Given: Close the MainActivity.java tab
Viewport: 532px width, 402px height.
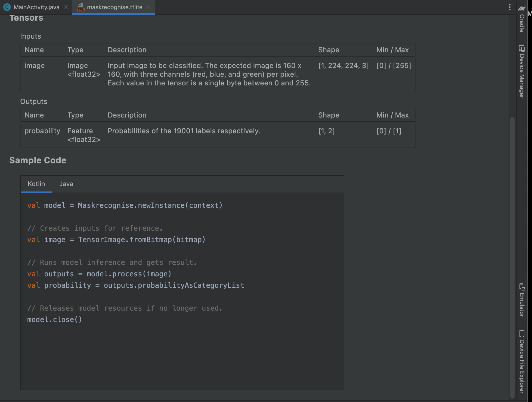Looking at the screenshot, I should 66,7.
